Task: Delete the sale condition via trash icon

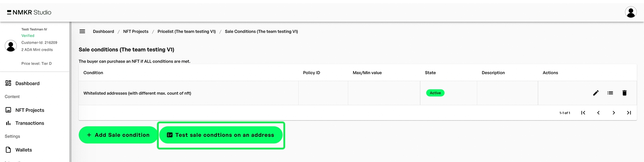Action: (x=625, y=93)
